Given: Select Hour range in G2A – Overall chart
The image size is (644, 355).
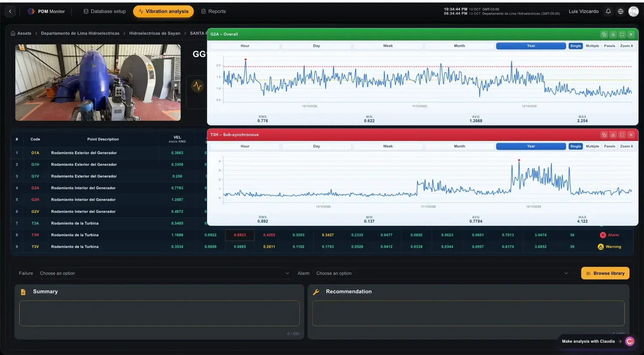Looking at the screenshot, I should coord(245,46).
